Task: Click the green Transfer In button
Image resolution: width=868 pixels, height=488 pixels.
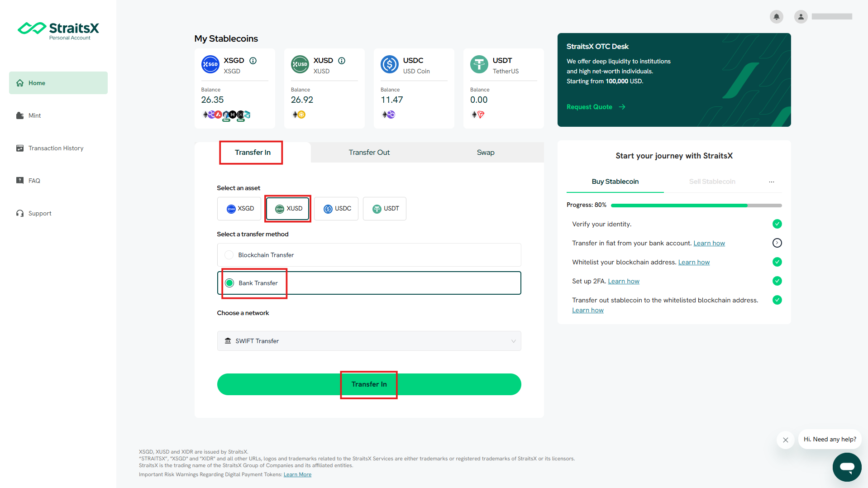Action: click(369, 384)
